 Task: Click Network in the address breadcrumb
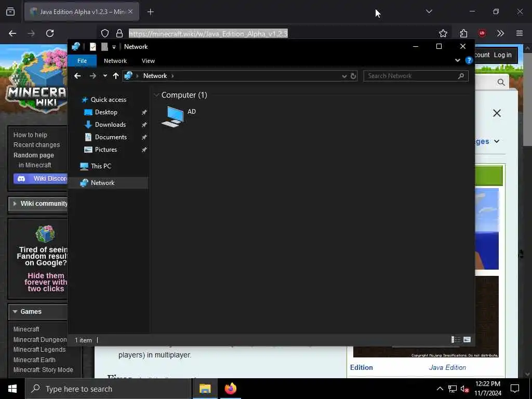pyautogui.click(x=155, y=76)
